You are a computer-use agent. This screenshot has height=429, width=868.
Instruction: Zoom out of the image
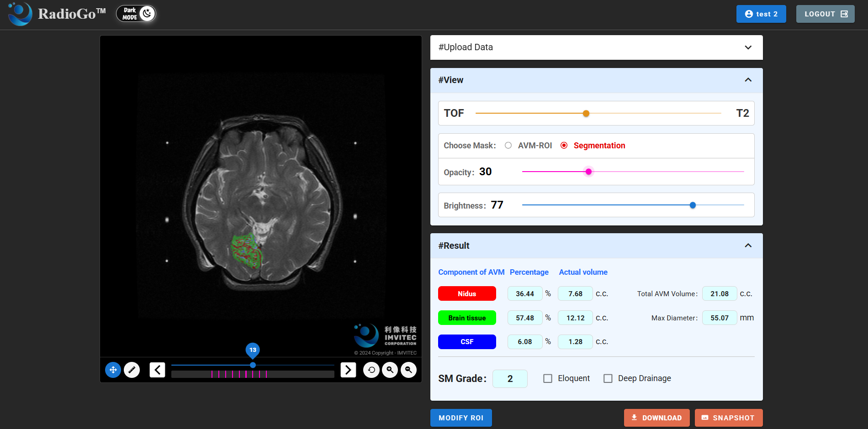point(409,370)
